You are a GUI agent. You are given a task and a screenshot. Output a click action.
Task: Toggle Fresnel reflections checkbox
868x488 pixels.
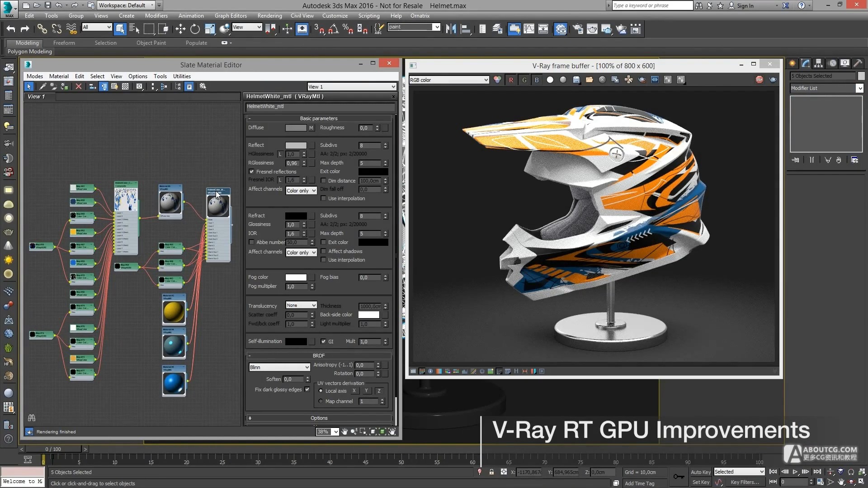click(251, 172)
